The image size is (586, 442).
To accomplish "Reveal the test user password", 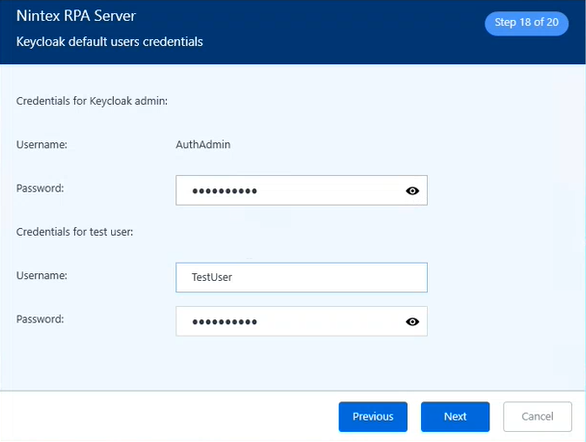I will pos(412,322).
